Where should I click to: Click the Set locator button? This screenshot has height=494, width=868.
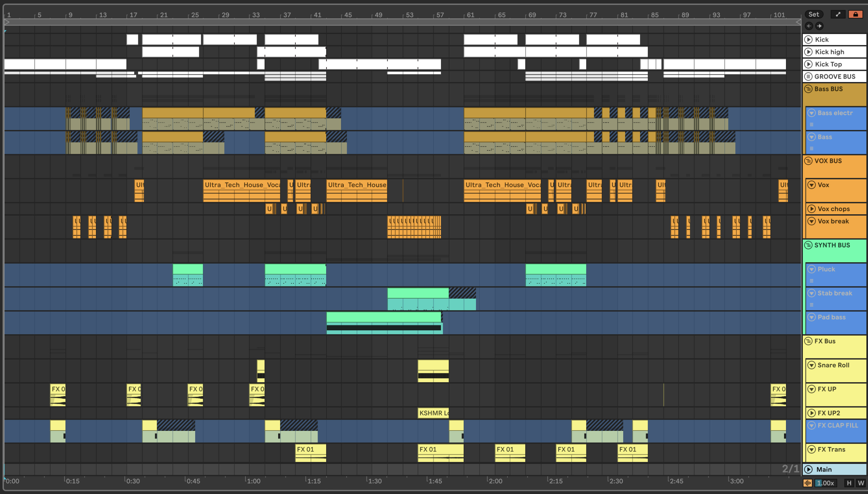click(814, 14)
